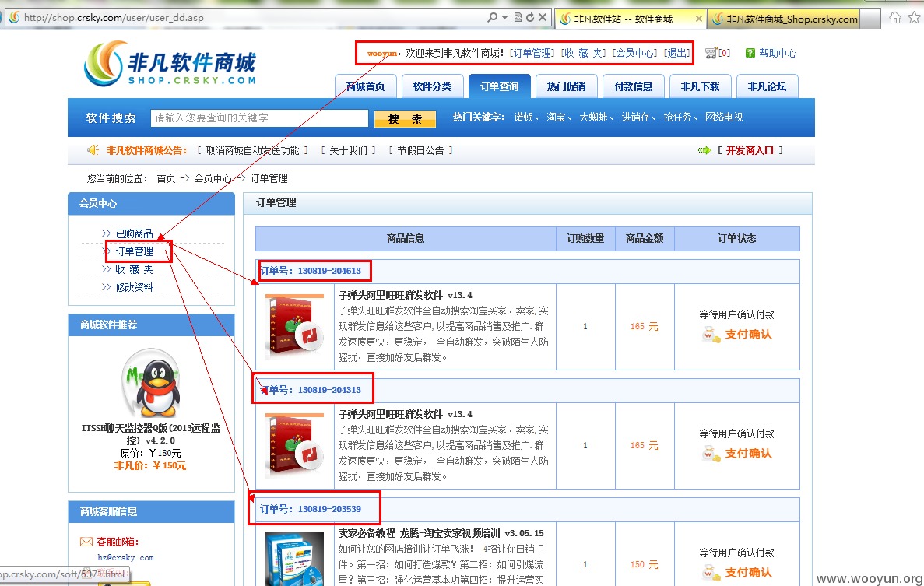Open 付款信息 navigation tab
924x586 pixels.
pos(634,86)
